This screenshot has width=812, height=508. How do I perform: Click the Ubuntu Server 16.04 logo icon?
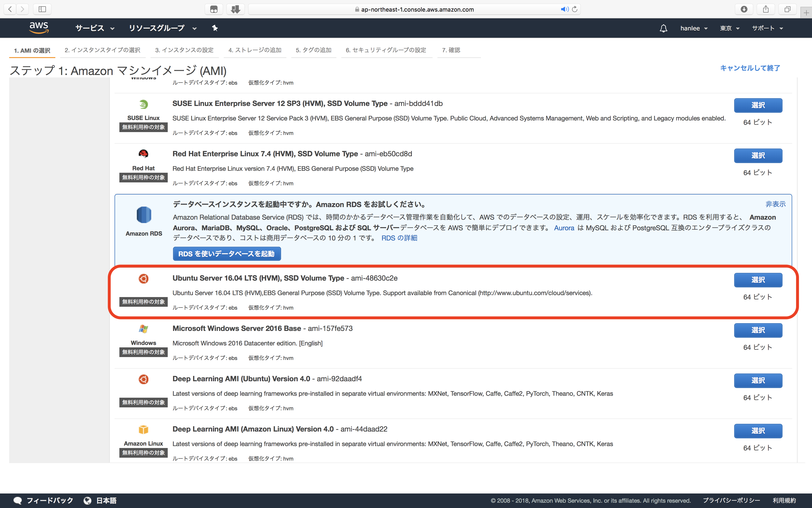point(143,278)
